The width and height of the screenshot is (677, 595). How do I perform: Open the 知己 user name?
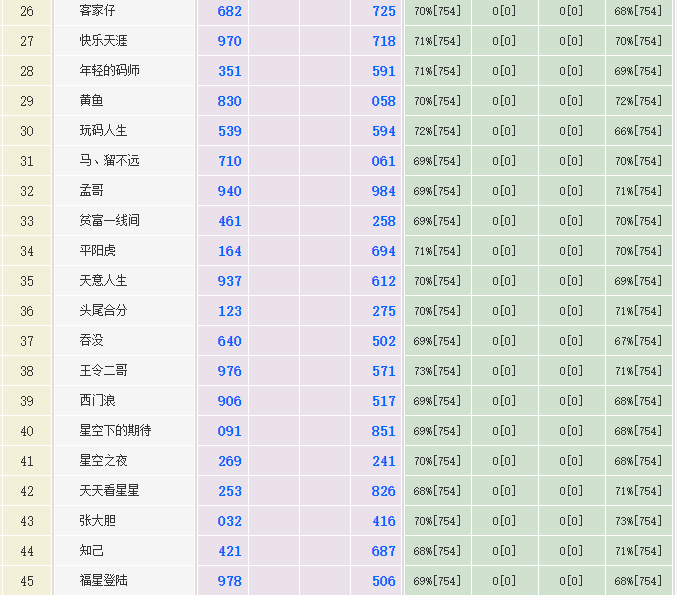(x=91, y=551)
